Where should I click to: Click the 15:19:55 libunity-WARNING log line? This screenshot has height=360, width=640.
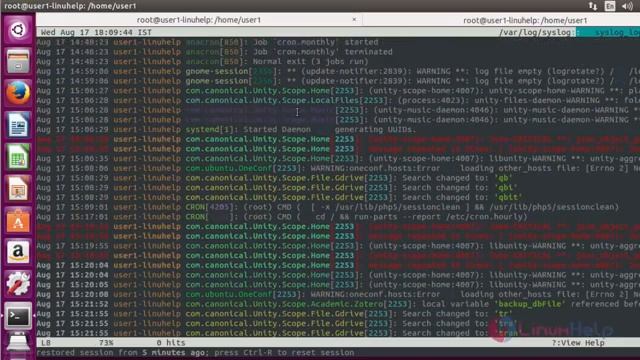[338, 246]
